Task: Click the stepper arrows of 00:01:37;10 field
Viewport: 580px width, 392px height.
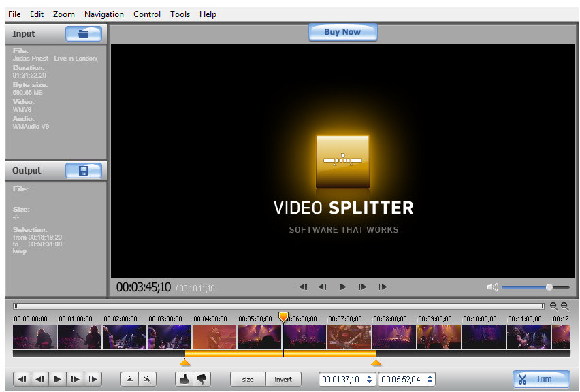Action: click(x=370, y=379)
